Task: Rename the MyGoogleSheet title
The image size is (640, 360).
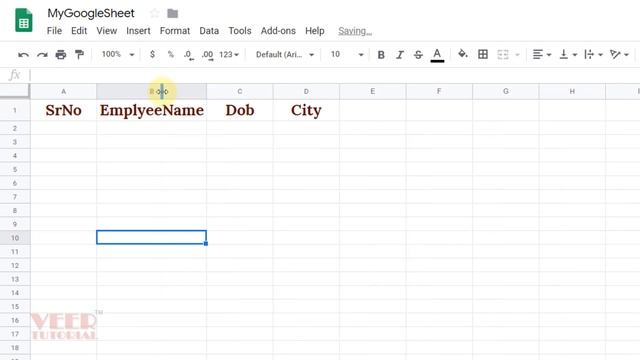Action: tap(91, 13)
